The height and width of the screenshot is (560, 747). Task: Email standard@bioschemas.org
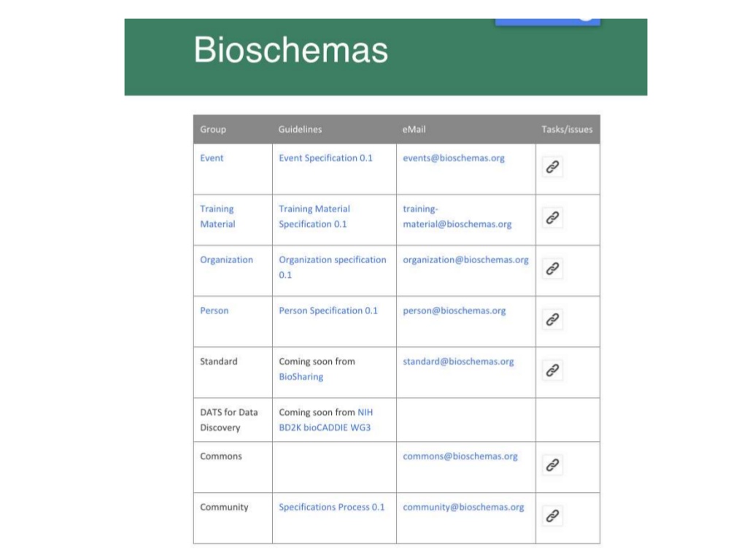point(458,362)
